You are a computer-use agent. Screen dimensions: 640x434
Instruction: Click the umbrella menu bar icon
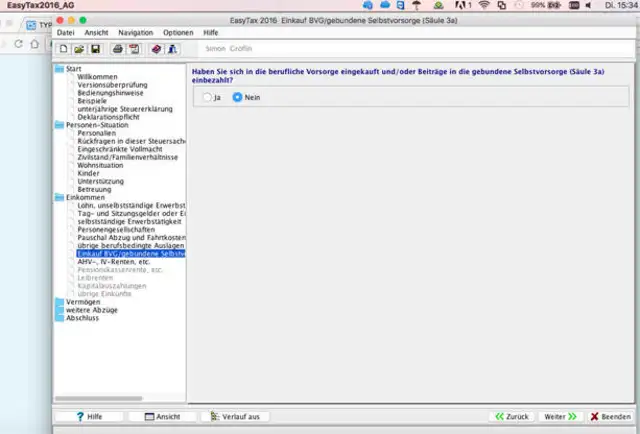tap(417, 5)
